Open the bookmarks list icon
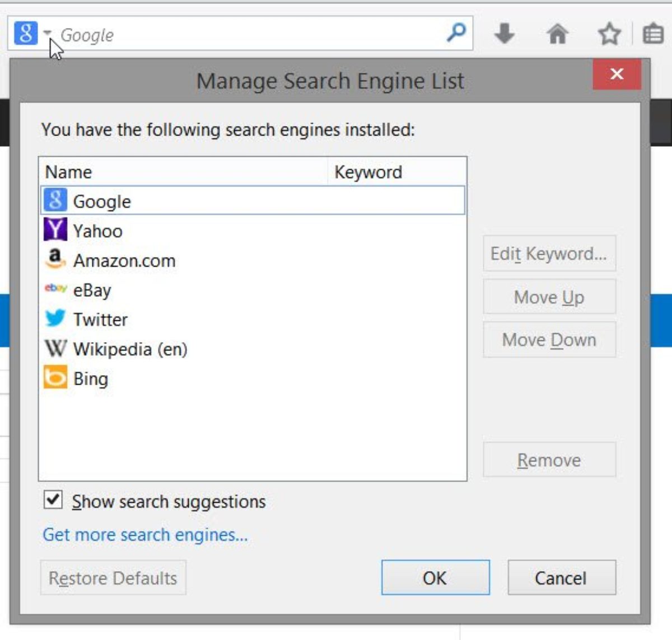This screenshot has width=672, height=640. pos(653,34)
